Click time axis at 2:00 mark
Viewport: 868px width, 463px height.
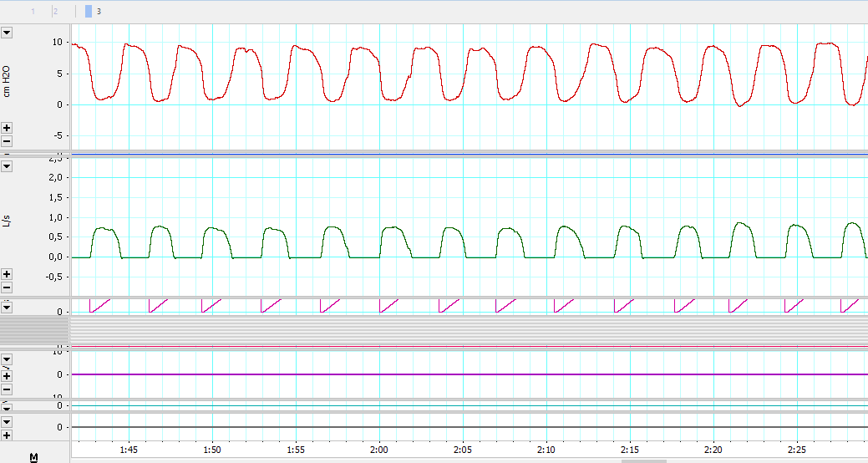pos(378,449)
